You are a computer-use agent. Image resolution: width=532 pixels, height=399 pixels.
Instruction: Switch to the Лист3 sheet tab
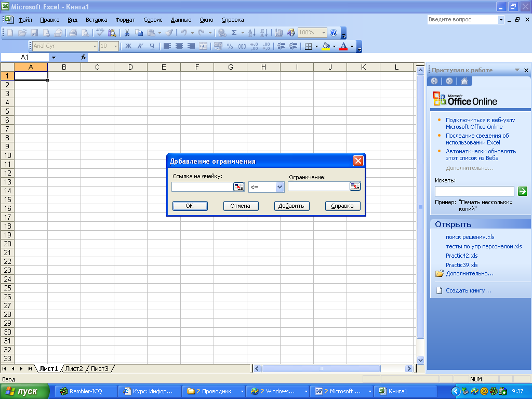tap(99, 368)
